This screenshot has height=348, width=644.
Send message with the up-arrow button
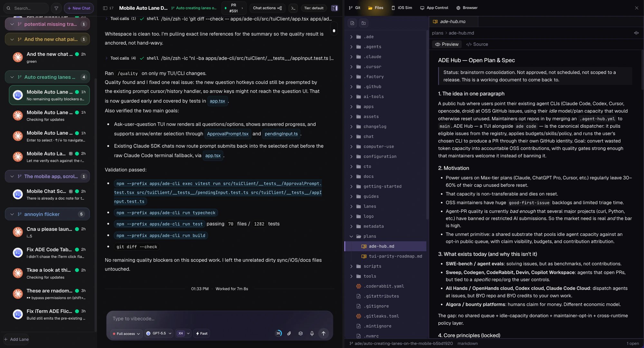323,334
